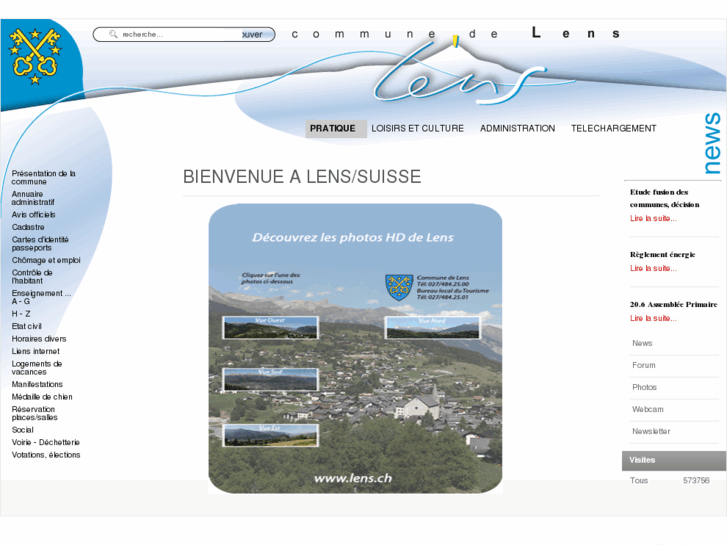
Task: Click the Vue Est photo thumbnail
Action: tap(270, 436)
